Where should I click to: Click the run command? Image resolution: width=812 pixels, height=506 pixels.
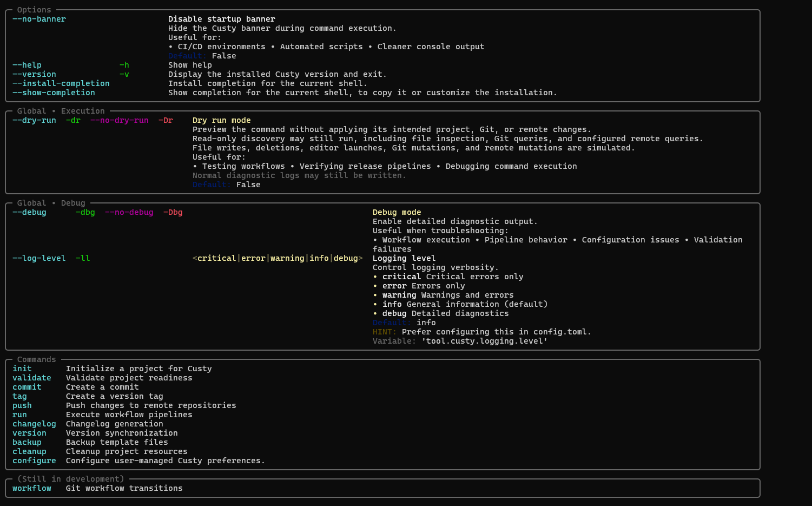(x=19, y=415)
